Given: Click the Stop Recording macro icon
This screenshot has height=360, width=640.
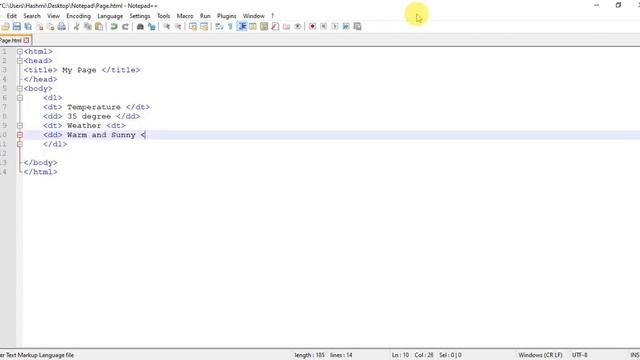Looking at the screenshot, I should (x=323, y=27).
